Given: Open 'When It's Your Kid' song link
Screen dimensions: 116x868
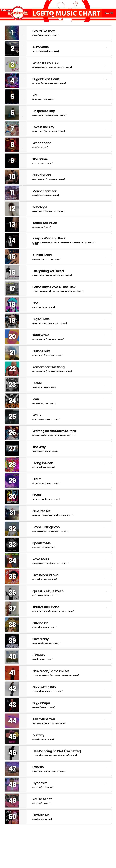Looking at the screenshot, I should (x=46, y=63).
